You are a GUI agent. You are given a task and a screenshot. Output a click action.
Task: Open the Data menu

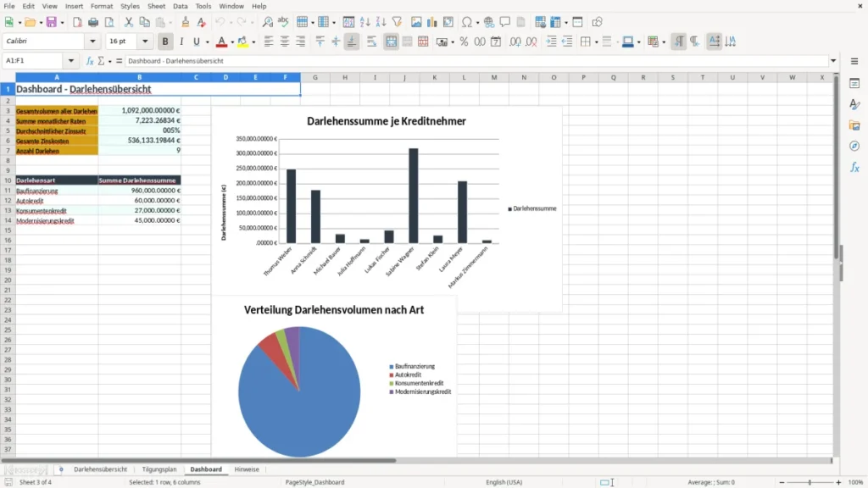(180, 6)
